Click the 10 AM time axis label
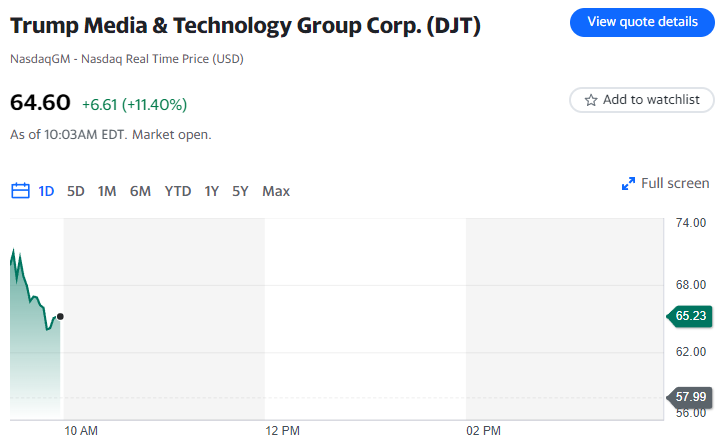 point(81,431)
